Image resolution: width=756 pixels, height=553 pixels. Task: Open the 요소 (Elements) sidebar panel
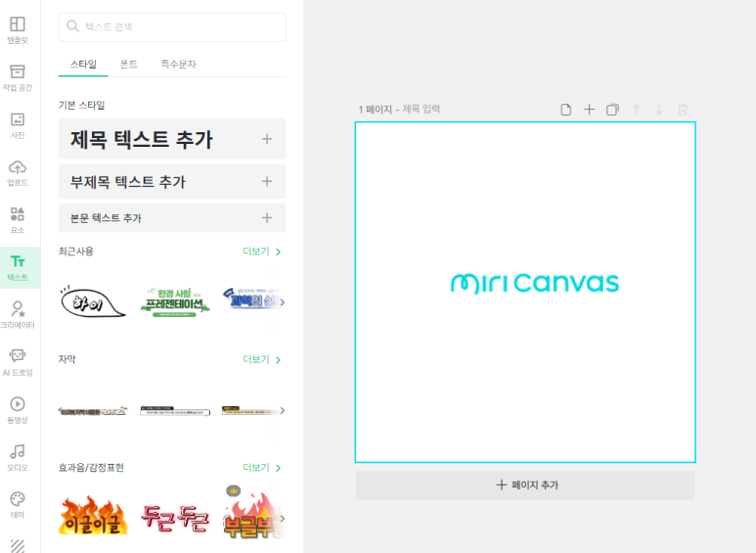pyautogui.click(x=18, y=220)
